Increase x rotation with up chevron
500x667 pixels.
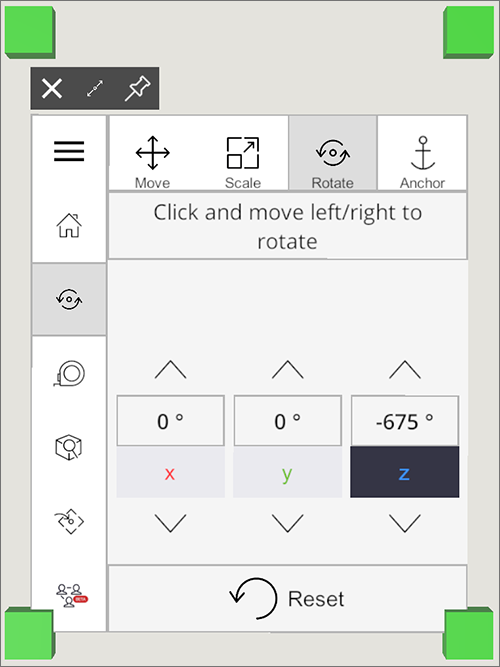pyautogui.click(x=170, y=370)
